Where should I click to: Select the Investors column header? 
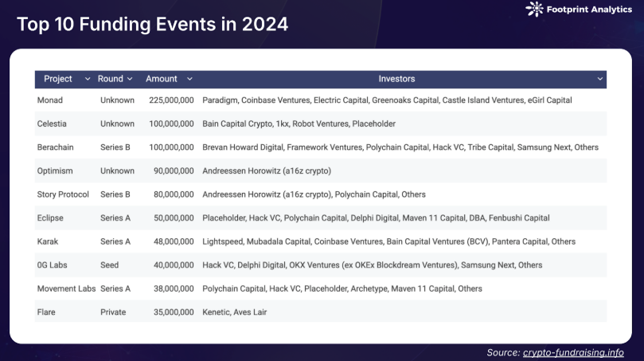point(396,79)
